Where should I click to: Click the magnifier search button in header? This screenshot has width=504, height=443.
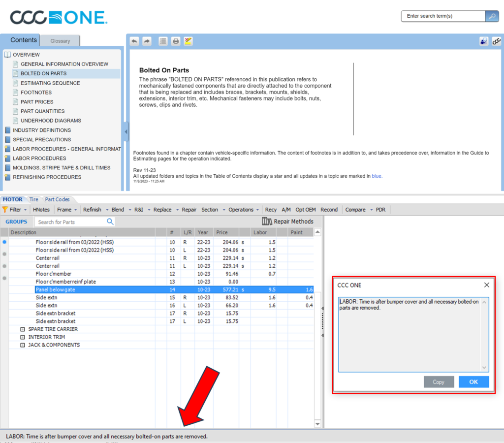[492, 16]
